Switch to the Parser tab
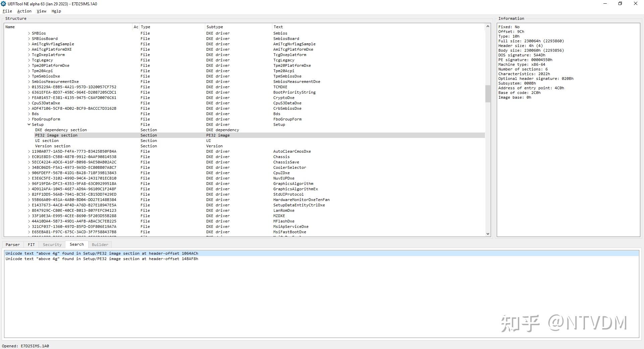The height and width of the screenshot is (349, 644). point(12,244)
